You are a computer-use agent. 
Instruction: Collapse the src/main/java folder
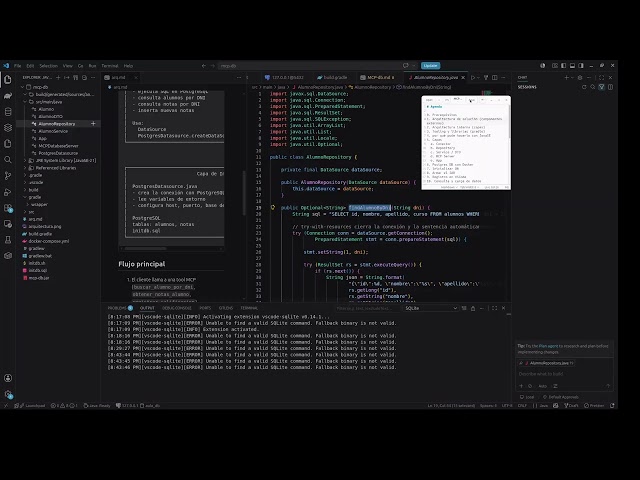coord(25,102)
